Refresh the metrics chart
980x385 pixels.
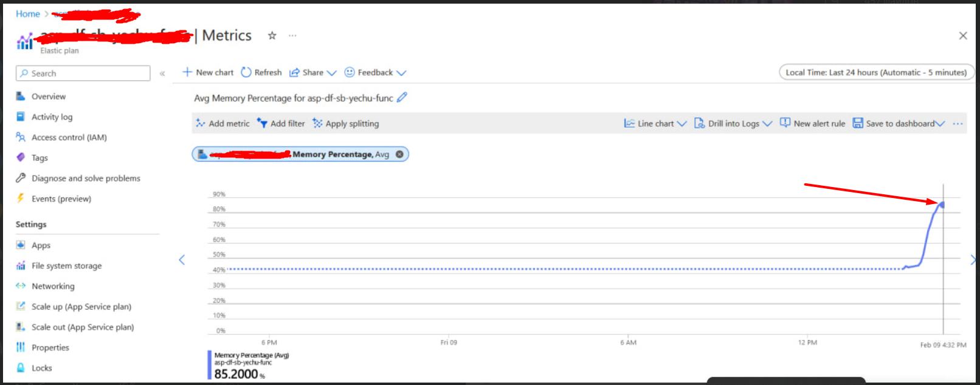[x=261, y=72]
